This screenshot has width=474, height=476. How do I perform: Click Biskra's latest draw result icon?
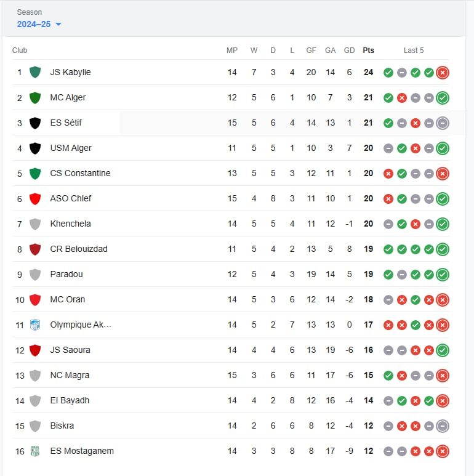point(443,426)
